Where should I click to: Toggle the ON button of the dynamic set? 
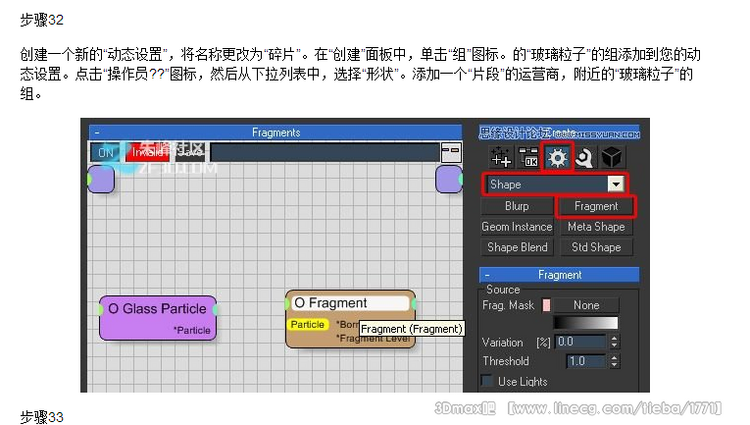[x=106, y=153]
